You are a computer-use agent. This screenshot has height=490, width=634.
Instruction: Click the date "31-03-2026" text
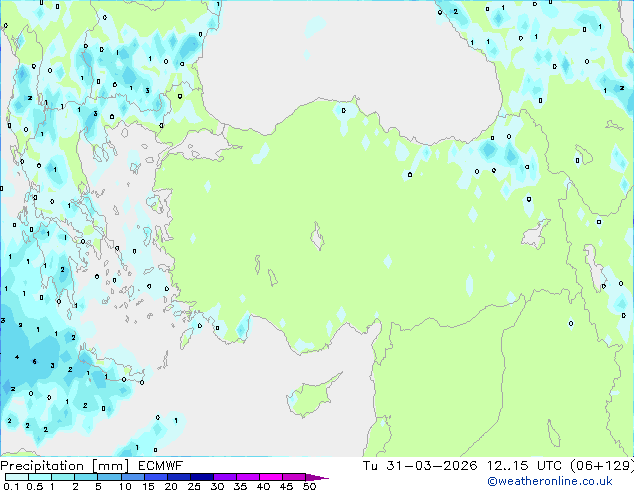431,465
